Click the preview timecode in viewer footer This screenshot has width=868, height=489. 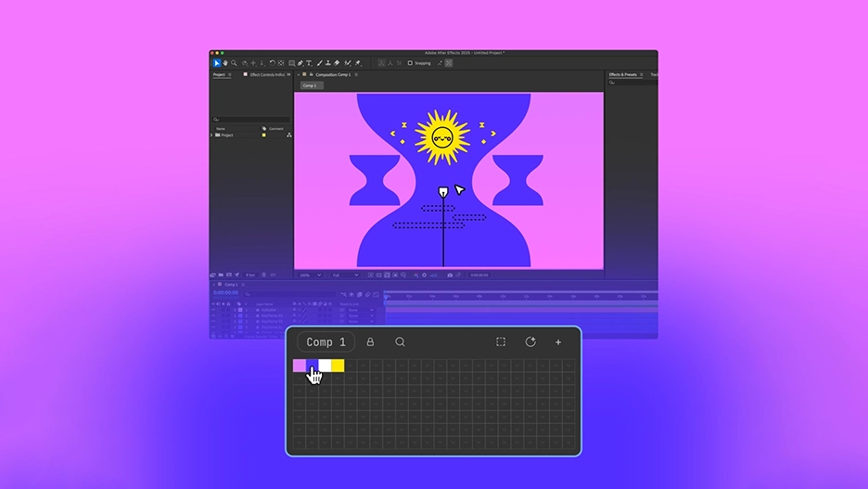[x=479, y=276]
